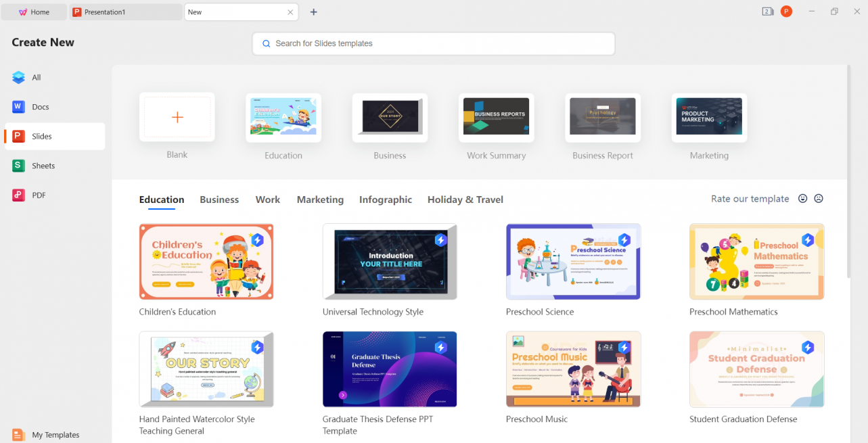868x443 pixels.
Task: Open the Children's Education template
Action: pos(206,262)
